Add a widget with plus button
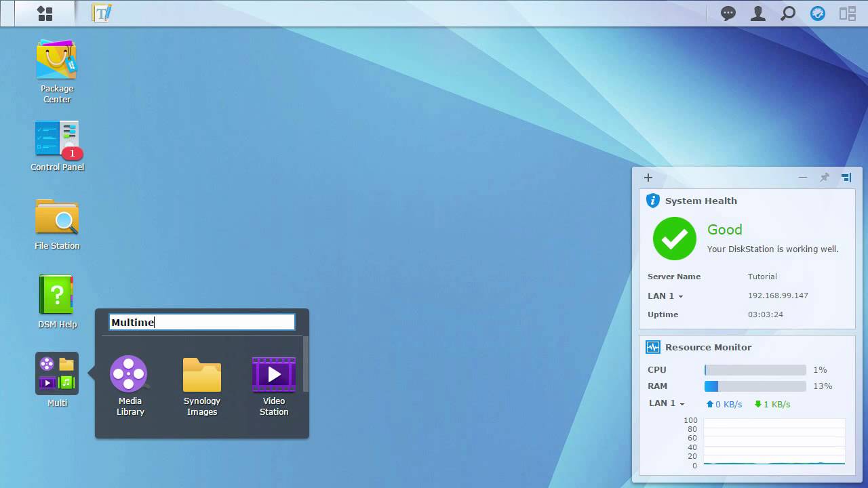This screenshot has height=488, width=868. [x=648, y=178]
